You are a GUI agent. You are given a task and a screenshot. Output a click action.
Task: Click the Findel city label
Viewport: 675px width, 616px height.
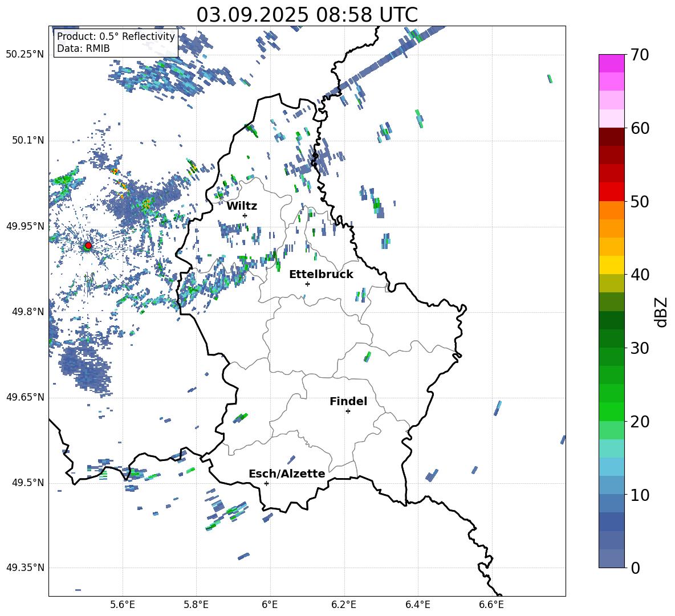348,401
